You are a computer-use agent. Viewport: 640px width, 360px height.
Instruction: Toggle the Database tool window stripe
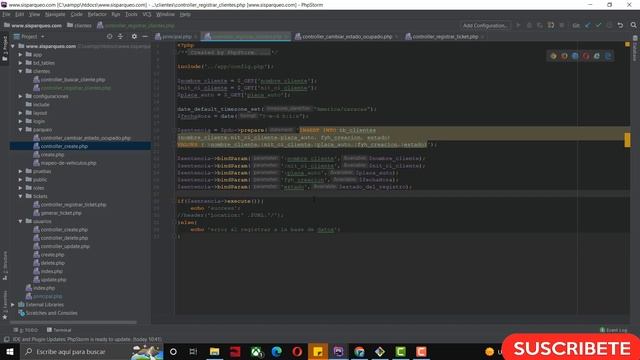(635, 49)
